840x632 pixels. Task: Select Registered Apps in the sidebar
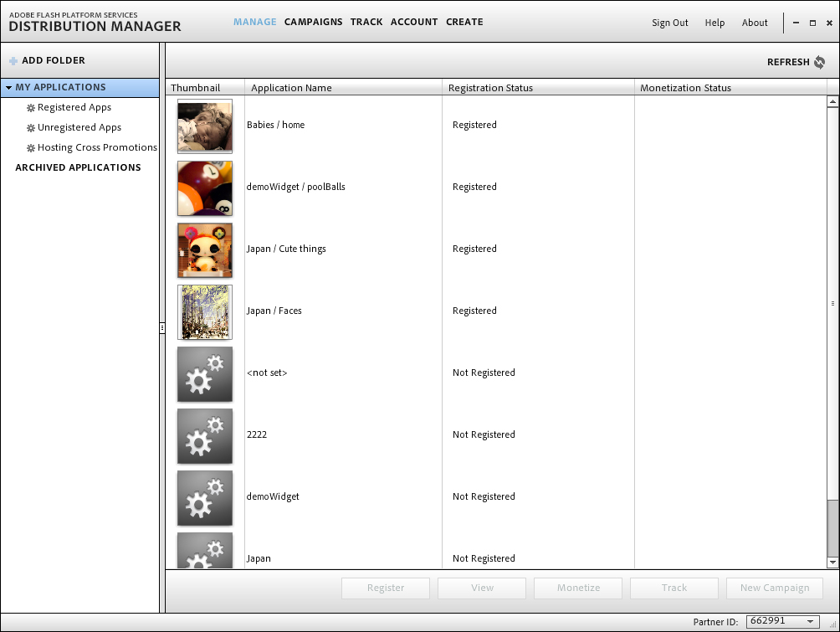[x=74, y=108]
